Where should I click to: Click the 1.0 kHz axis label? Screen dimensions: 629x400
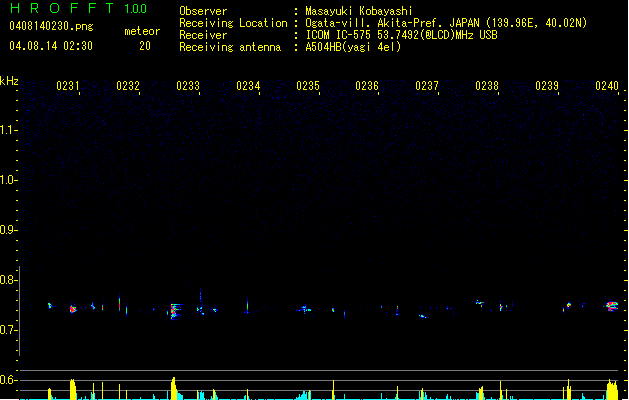tap(8, 180)
